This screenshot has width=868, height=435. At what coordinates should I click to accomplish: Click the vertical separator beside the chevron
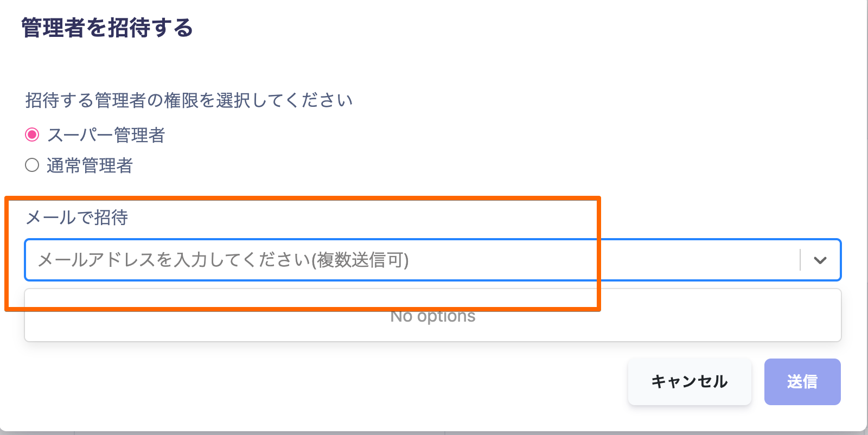pos(800,260)
